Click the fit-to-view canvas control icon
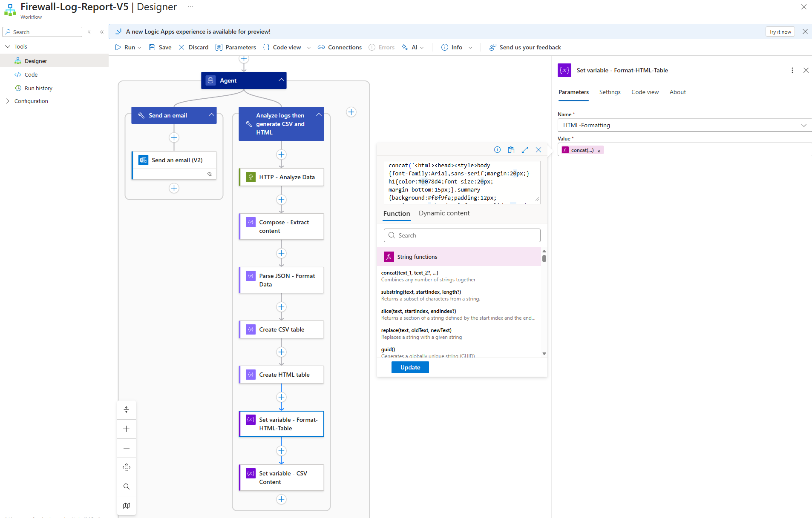812x518 pixels. tap(127, 467)
